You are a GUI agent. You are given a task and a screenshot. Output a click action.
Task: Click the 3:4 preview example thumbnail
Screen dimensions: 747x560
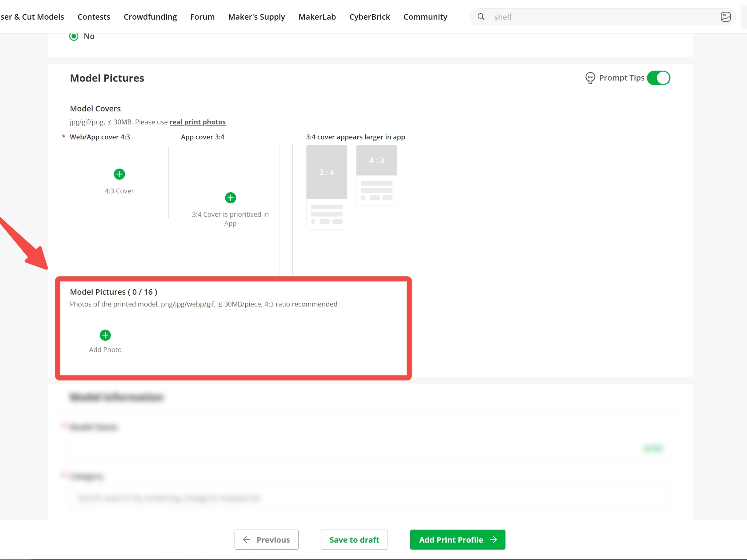tap(327, 187)
